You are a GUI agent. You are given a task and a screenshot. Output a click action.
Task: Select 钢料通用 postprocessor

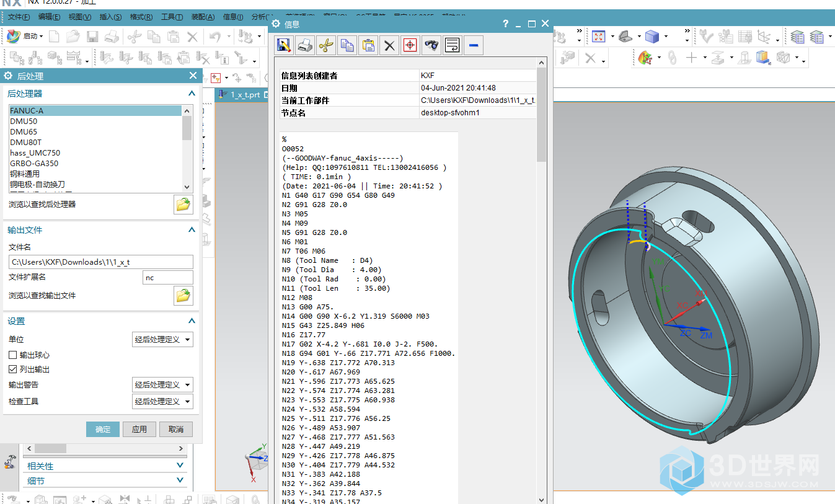point(95,174)
